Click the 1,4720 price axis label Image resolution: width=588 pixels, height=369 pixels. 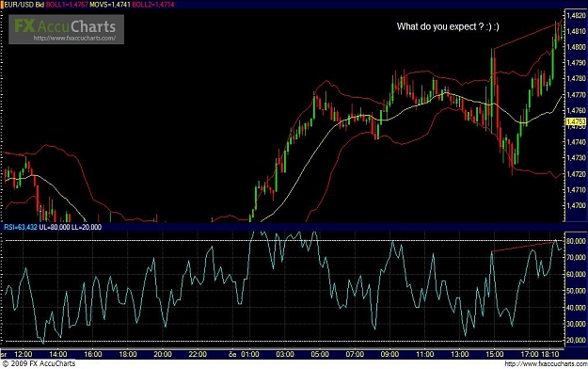pos(576,174)
